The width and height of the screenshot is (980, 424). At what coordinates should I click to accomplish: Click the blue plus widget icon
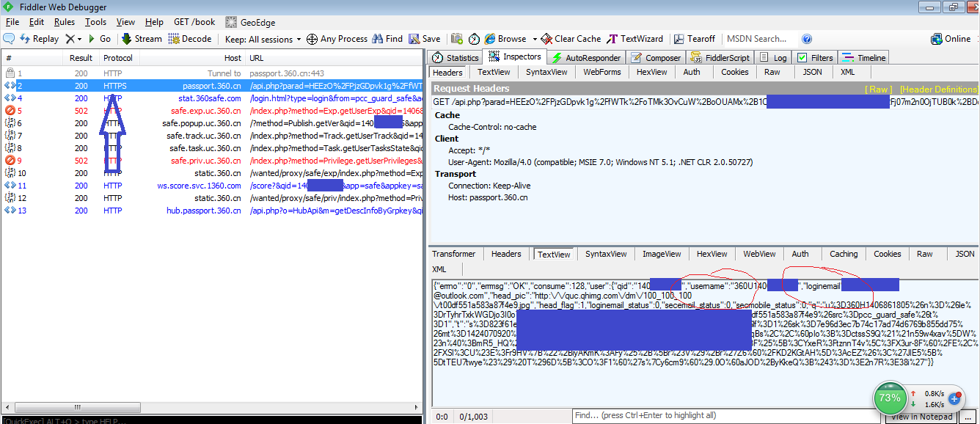click(954, 398)
